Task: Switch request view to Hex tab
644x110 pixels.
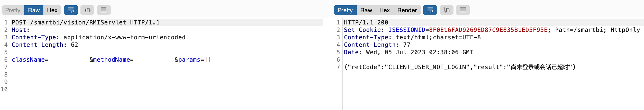Action: 52,10
